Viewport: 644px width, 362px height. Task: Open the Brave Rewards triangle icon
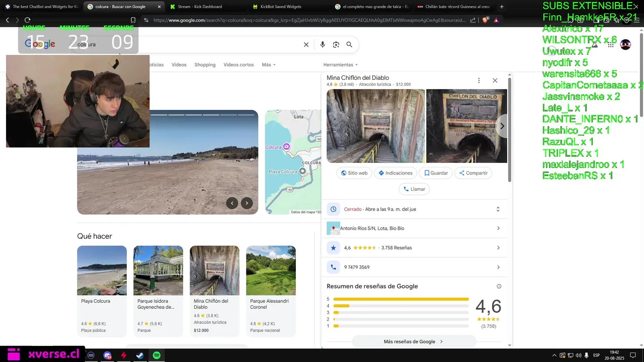(x=496, y=20)
